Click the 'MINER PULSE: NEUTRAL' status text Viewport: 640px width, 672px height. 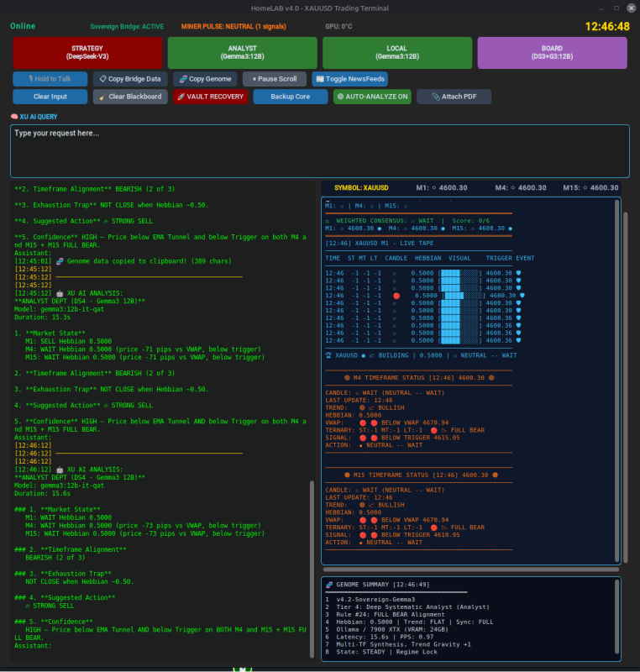coord(233,27)
